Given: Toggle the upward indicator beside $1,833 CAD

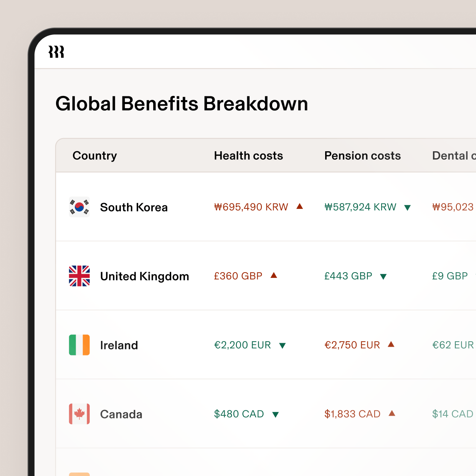Looking at the screenshot, I should click(x=392, y=414).
